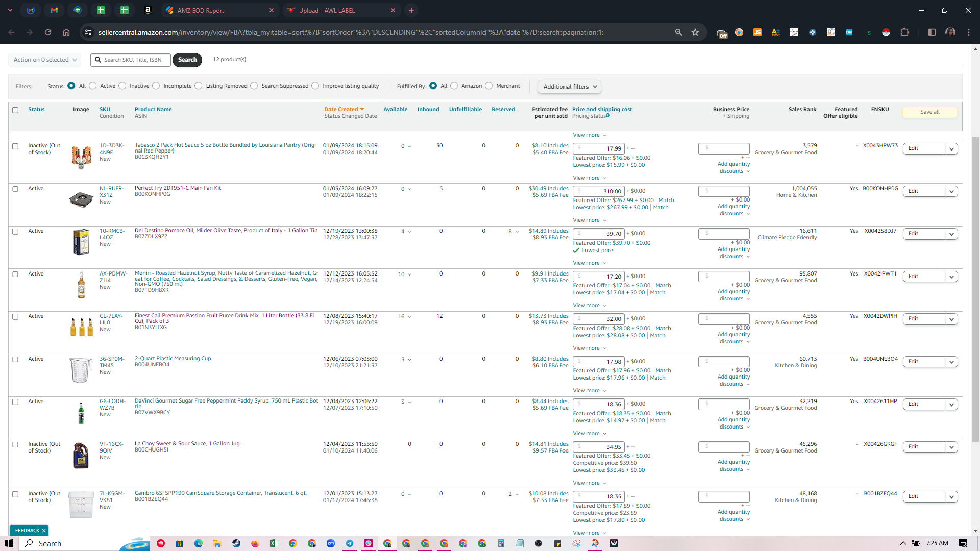
Task: Open Edit dropdown arrow for Tabasco row
Action: (x=951, y=149)
